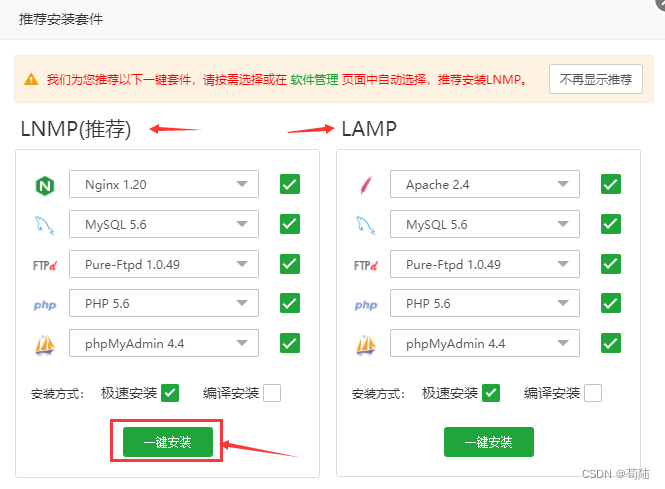This screenshot has height=489, width=665.
Task: Click 一键安装 button under LAMP
Action: pyautogui.click(x=489, y=442)
